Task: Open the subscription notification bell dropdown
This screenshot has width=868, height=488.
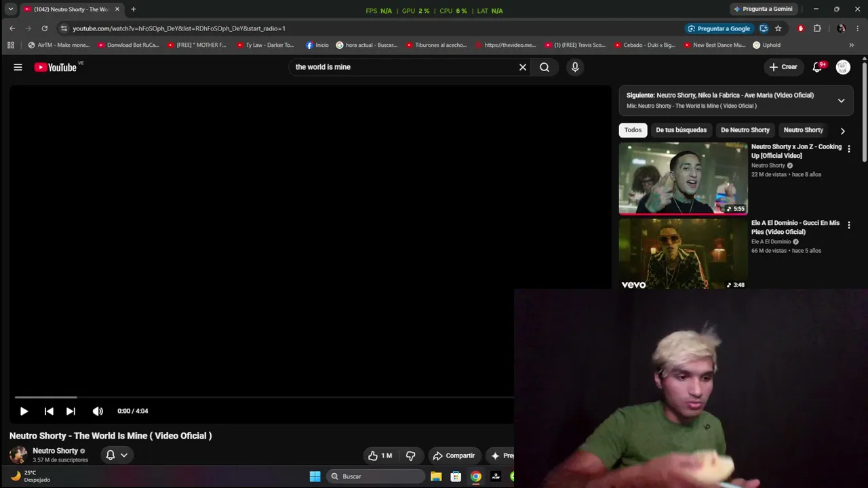Action: coord(117,455)
